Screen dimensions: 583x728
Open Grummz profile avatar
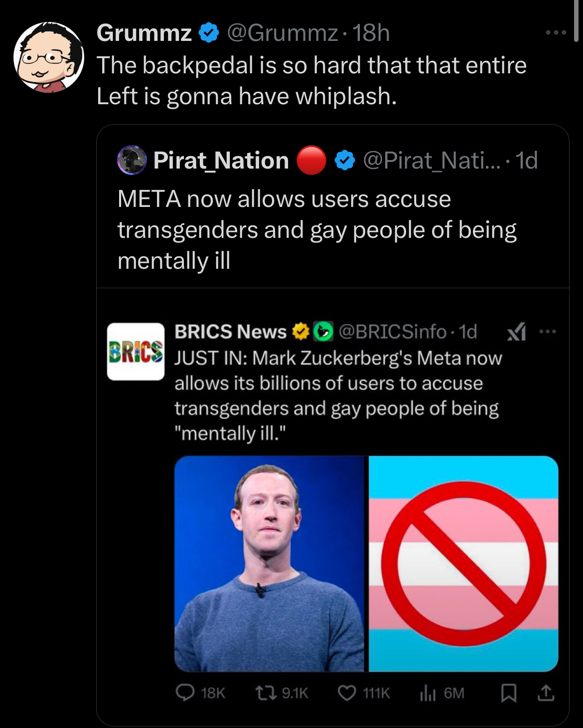[x=49, y=57]
